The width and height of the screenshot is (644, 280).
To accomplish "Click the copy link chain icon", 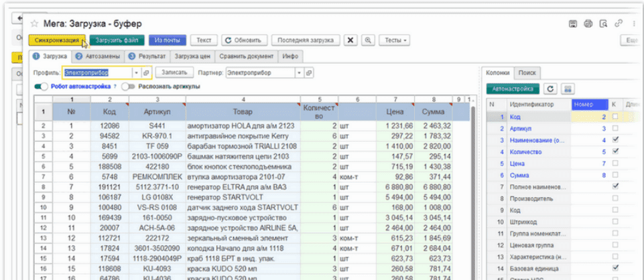I will tap(617, 24).
